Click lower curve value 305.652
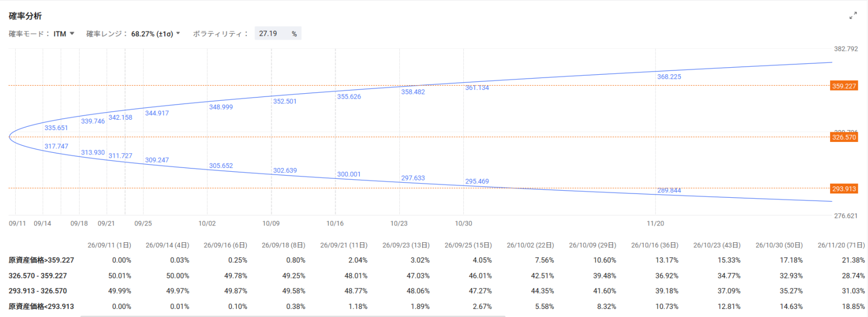The image size is (868, 317). (221, 166)
